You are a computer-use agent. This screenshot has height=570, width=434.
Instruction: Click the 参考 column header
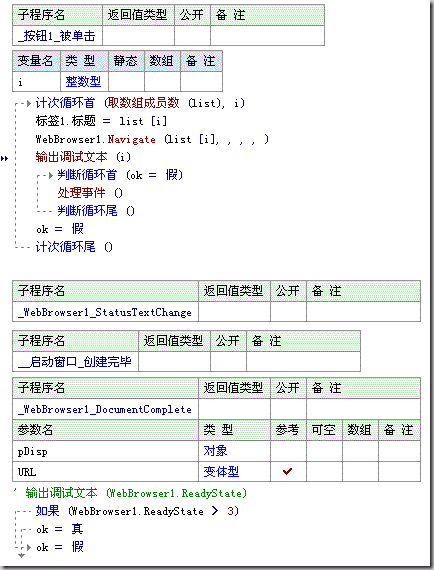(288, 430)
